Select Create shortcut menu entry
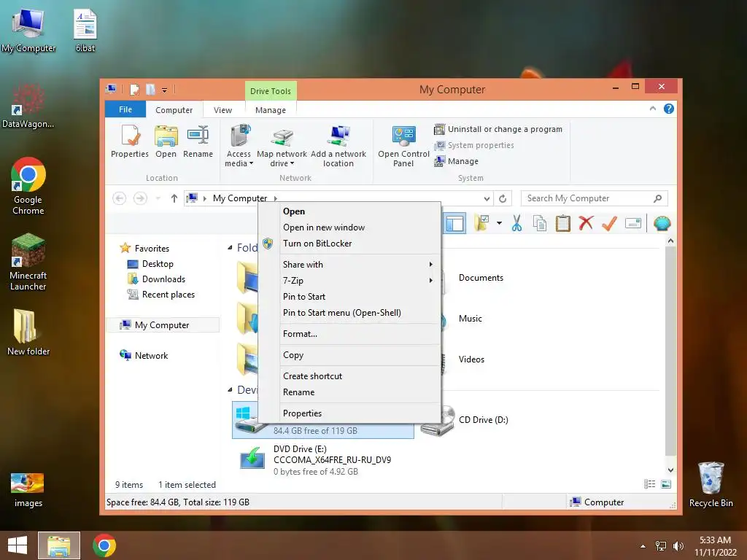The height and width of the screenshot is (560, 747). [349, 376]
